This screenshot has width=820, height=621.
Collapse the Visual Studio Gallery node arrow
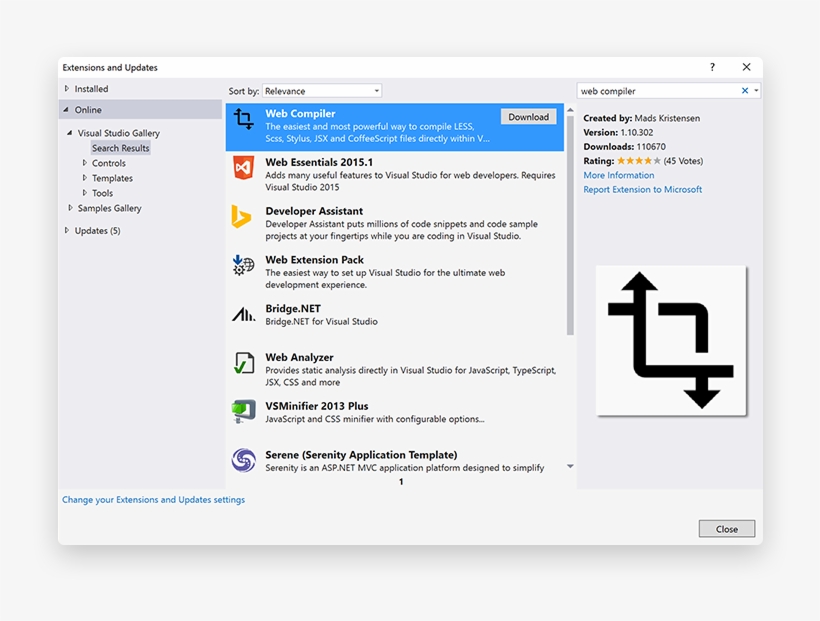coord(69,133)
